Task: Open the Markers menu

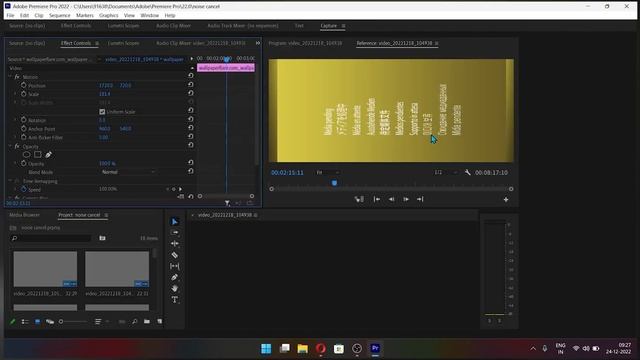Action: click(x=84, y=15)
